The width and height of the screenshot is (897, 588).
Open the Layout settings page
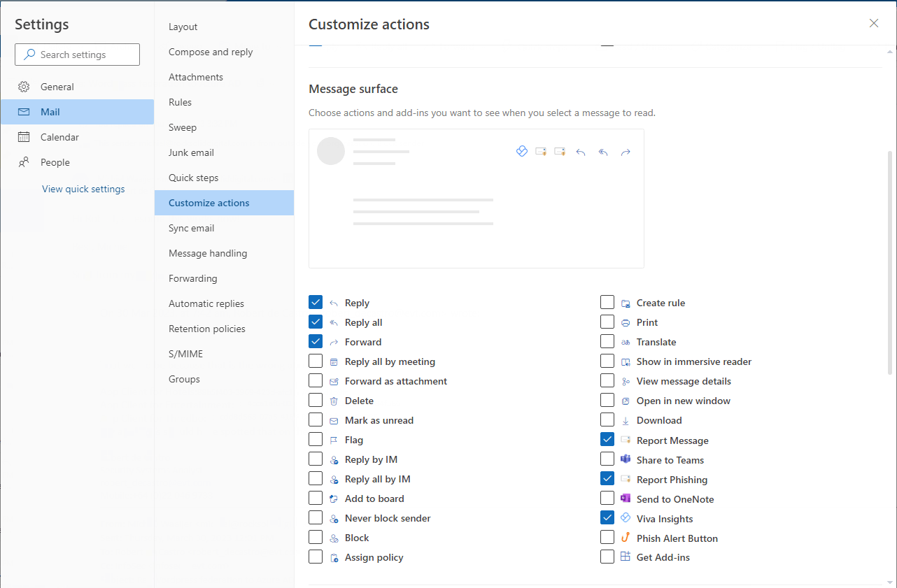pyautogui.click(x=224, y=27)
